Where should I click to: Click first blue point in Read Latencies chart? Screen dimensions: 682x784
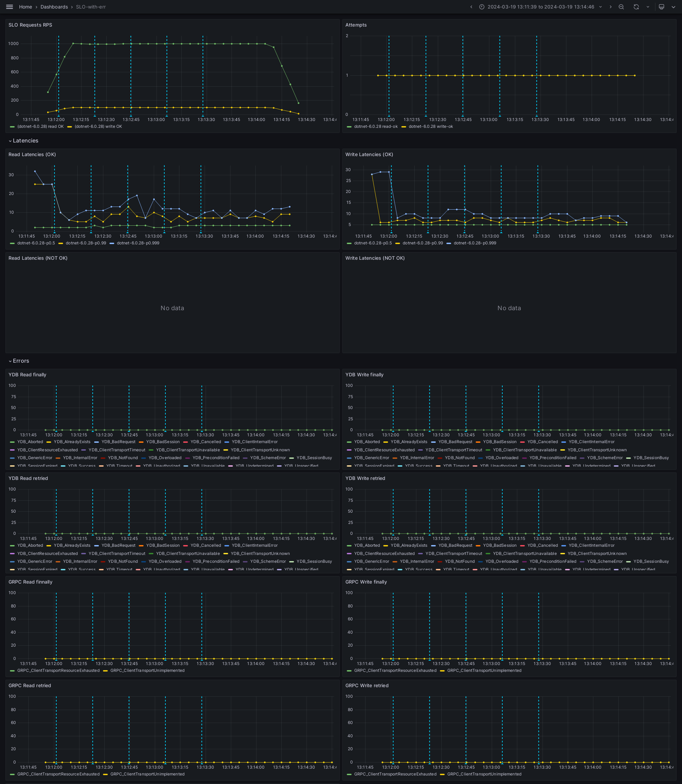(x=35, y=171)
